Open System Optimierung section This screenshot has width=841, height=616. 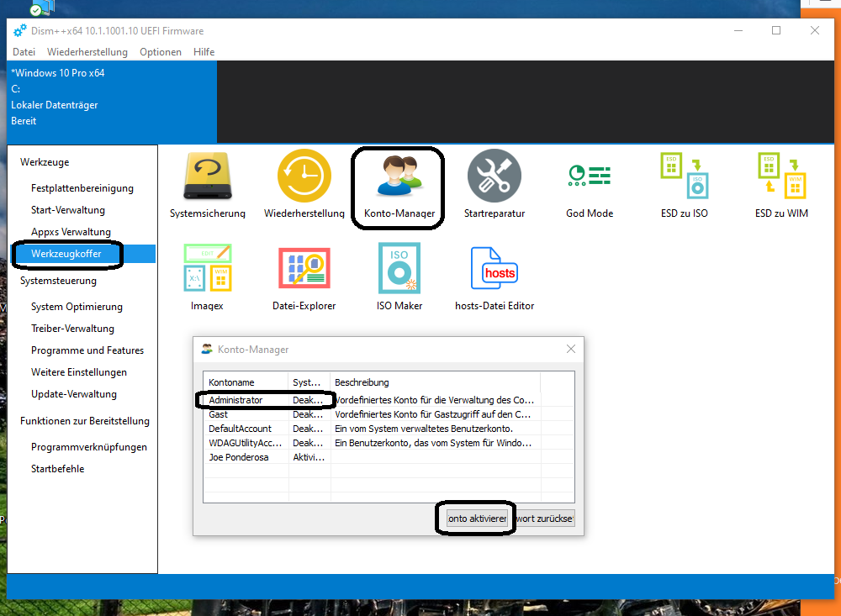[x=77, y=307]
